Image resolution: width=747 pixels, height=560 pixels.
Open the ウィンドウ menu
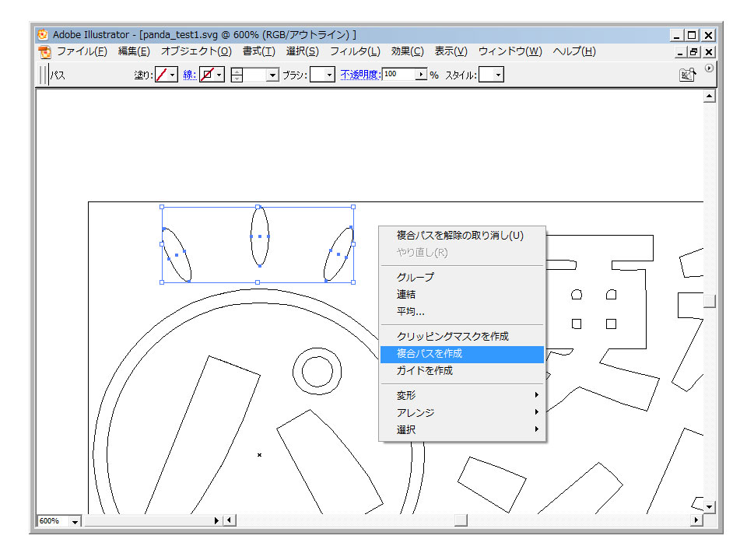510,51
